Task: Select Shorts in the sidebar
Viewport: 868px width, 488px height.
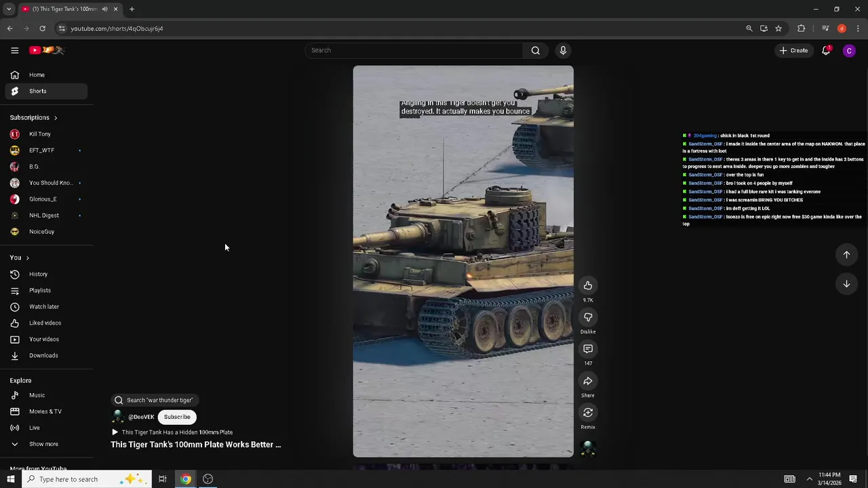Action: click(46, 91)
